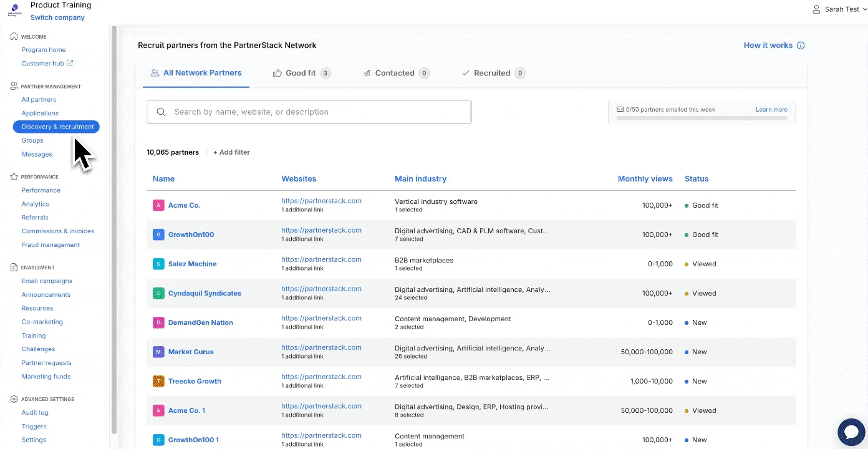Open Fraud management in sidebar
Viewport: 868px width, 449px height.
tap(51, 244)
